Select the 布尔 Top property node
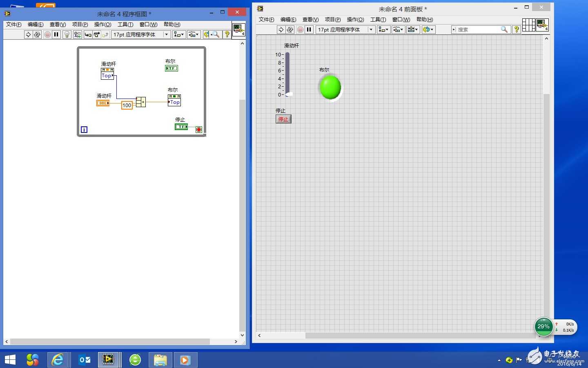The height and width of the screenshot is (368, 588). (174, 100)
